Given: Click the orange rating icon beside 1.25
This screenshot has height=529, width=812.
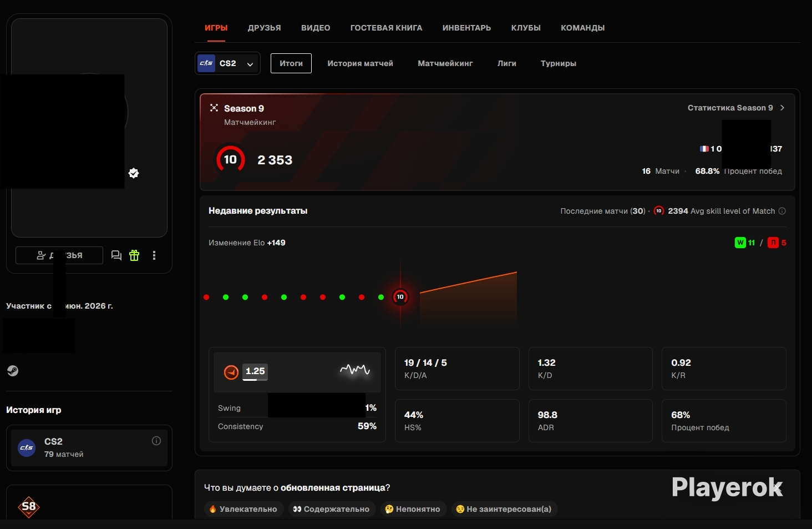Looking at the screenshot, I should 231,372.
